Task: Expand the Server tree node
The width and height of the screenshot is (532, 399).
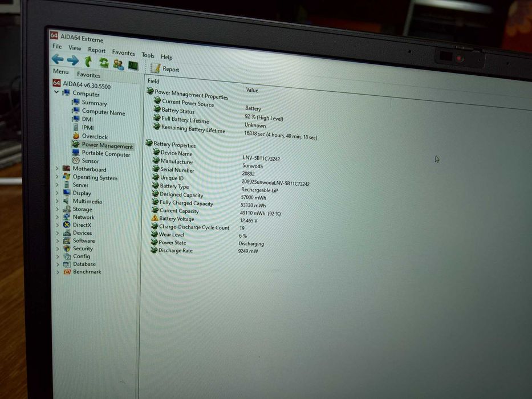Action: tap(57, 185)
